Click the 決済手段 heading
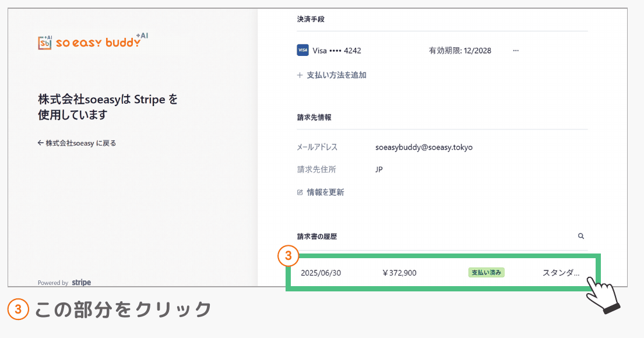The height and width of the screenshot is (338, 644). click(311, 19)
